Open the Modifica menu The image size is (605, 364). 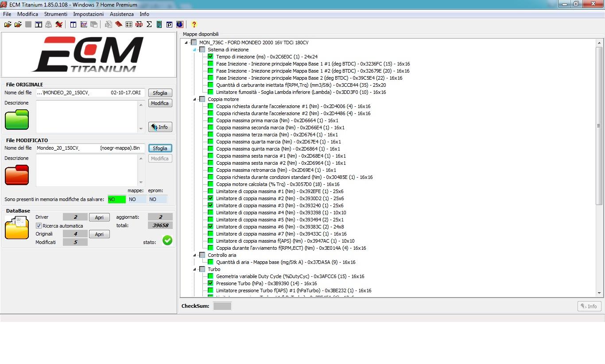[x=27, y=14]
